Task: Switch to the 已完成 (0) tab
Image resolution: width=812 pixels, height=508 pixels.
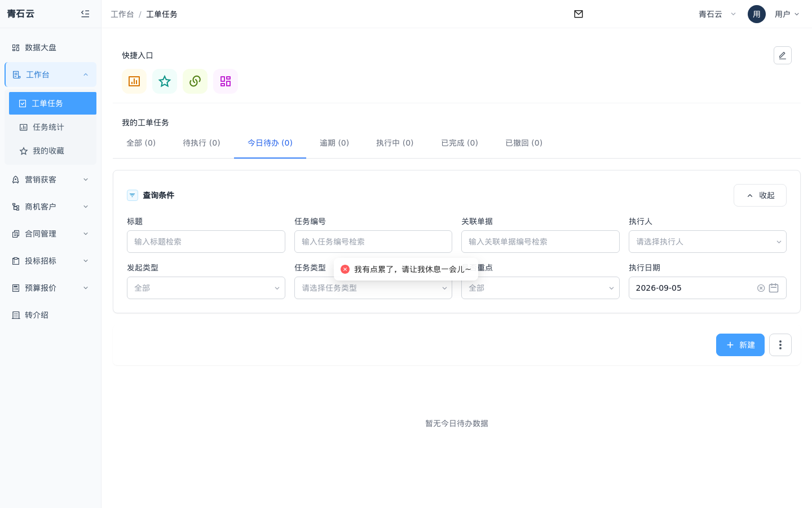Action: (460, 143)
